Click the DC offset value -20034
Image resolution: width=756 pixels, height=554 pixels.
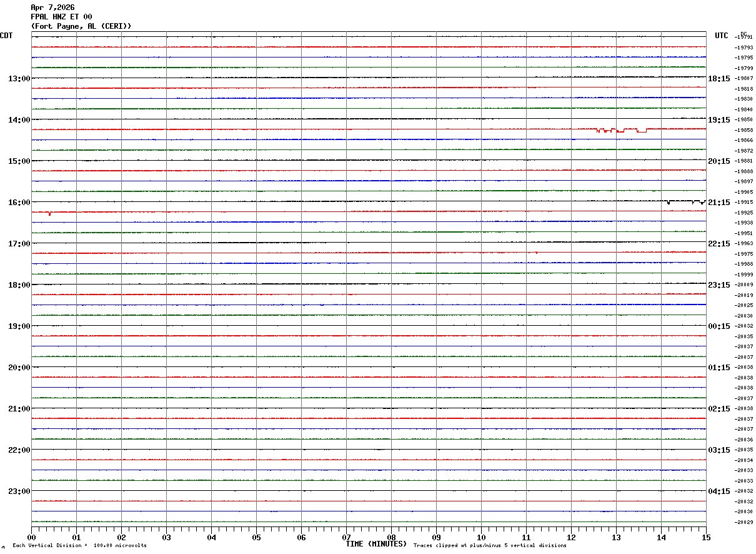(744, 460)
